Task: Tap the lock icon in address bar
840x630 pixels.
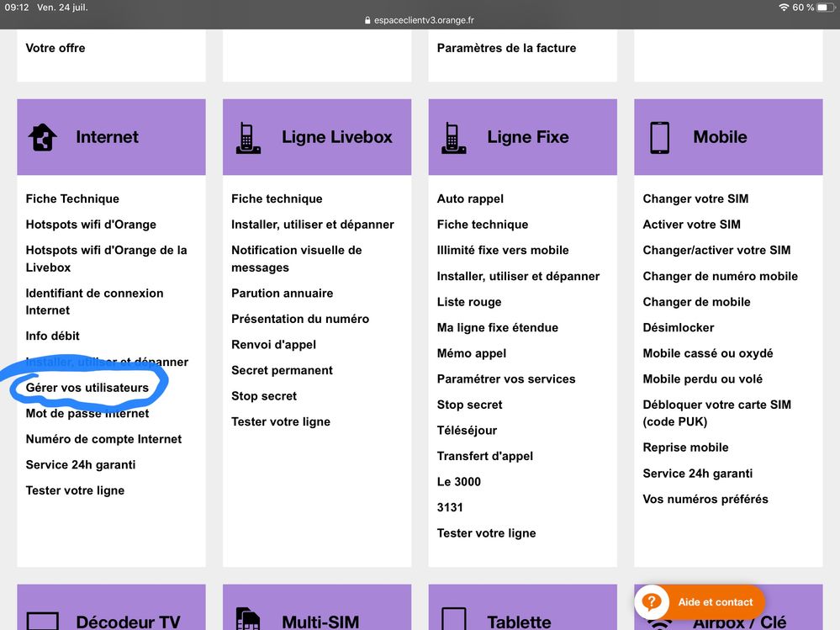Action: [367, 20]
